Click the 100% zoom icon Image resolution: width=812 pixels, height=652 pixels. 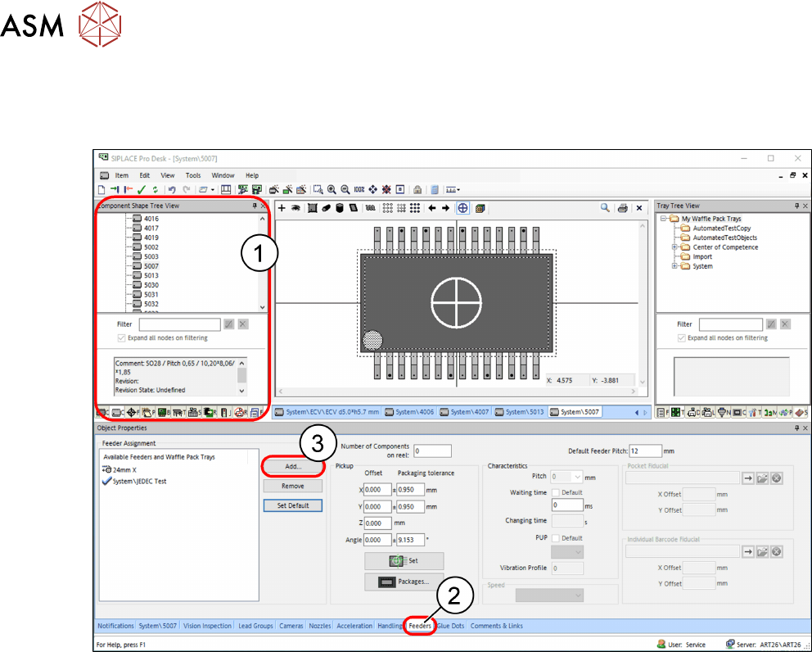pyautogui.click(x=359, y=190)
